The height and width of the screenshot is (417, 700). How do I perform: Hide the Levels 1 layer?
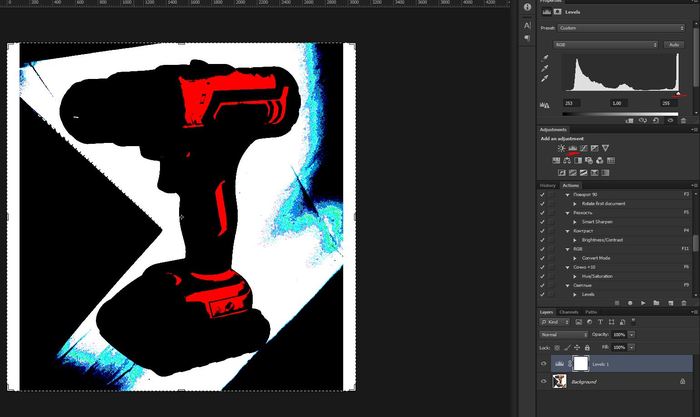click(x=544, y=364)
